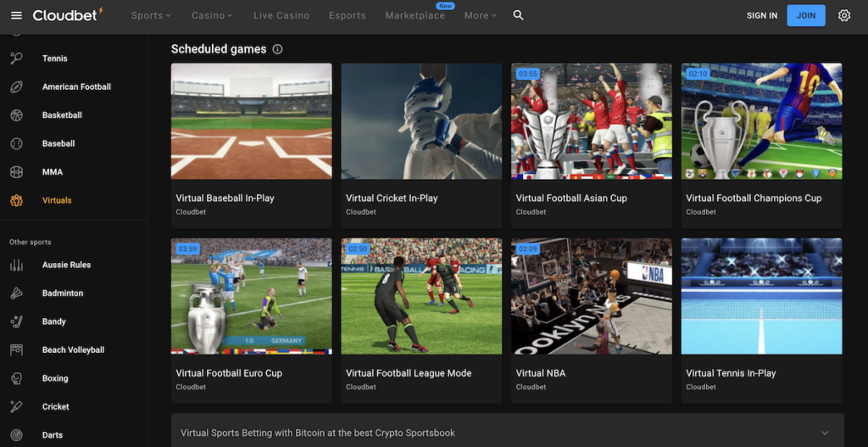Open Darts from Other sports
Image resolution: width=868 pixels, height=447 pixels.
(x=53, y=435)
